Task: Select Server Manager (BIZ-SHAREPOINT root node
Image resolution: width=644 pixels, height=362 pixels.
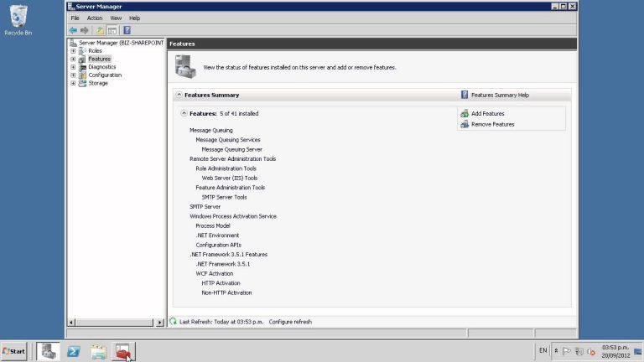Action: [x=121, y=43]
